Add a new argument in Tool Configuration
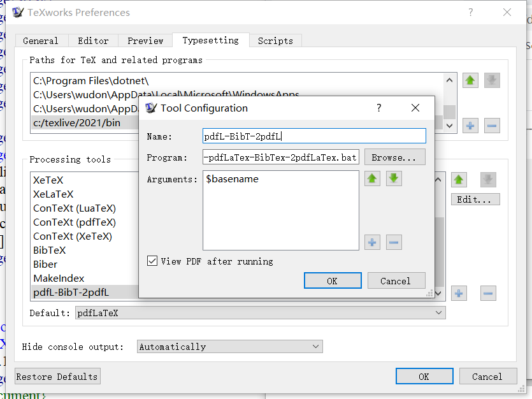This screenshot has width=532, height=399. click(x=372, y=242)
